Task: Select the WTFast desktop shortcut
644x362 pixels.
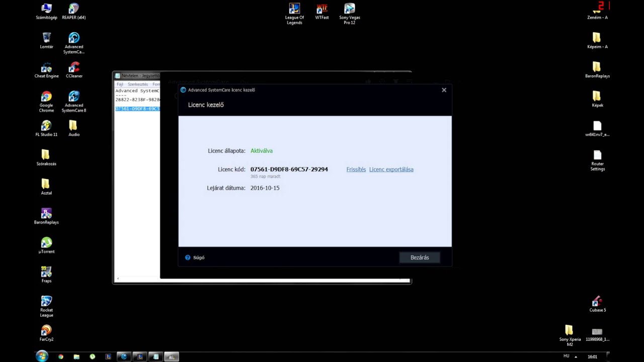Action: point(322,11)
